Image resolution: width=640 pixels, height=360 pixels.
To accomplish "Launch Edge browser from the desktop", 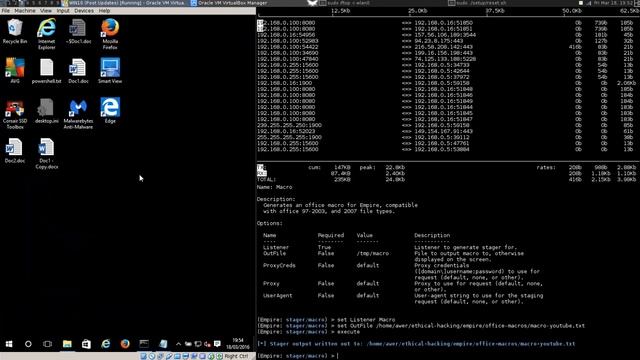I will click(x=110, y=111).
